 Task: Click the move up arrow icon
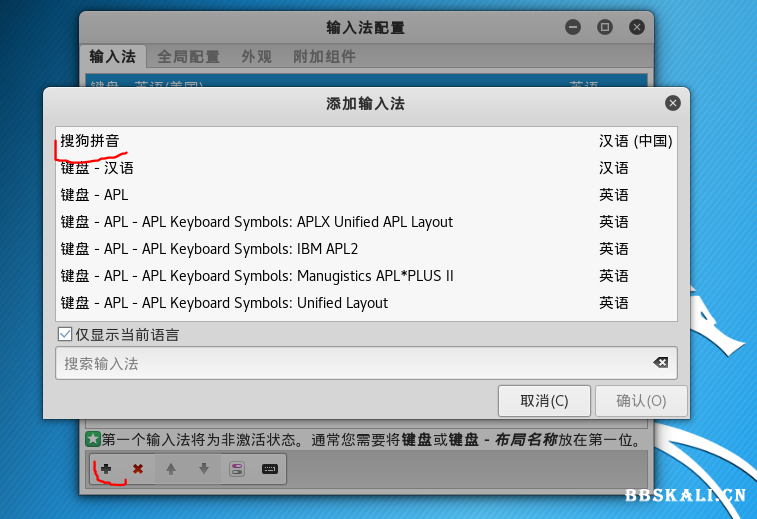click(x=171, y=469)
